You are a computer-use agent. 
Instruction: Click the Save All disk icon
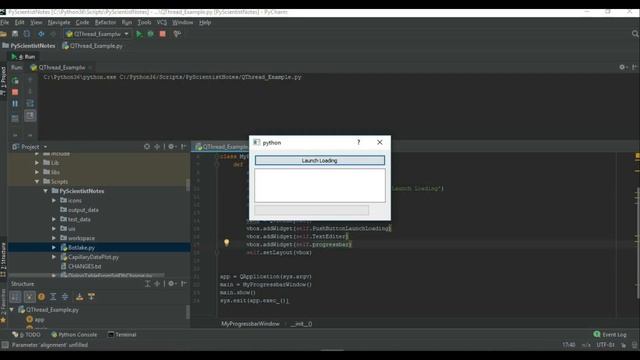click(15, 34)
